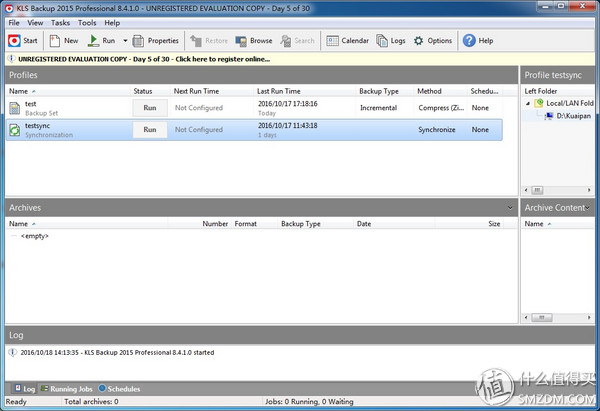Sort profiles by Last Run Time column
The height and width of the screenshot is (411, 600).
coord(278,91)
